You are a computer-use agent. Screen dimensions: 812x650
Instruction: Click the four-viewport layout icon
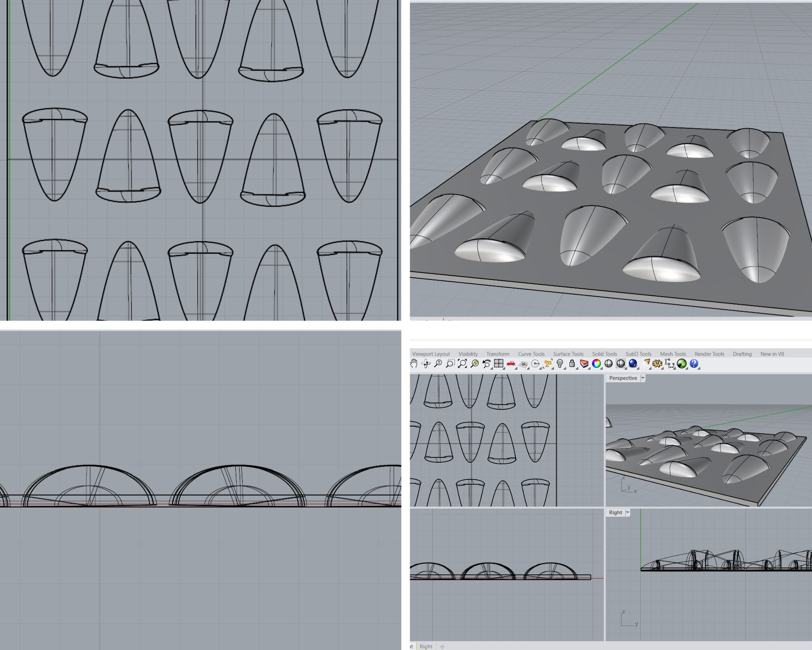[x=499, y=364]
